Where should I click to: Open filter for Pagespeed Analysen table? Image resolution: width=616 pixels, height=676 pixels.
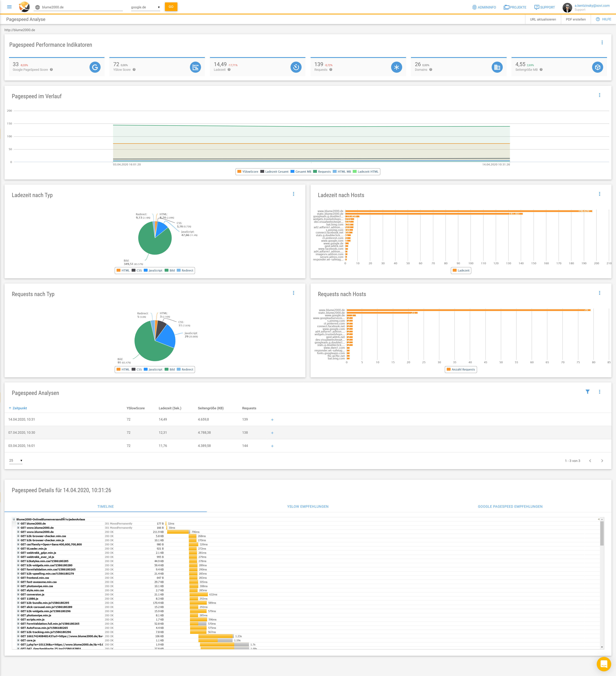coord(587,392)
